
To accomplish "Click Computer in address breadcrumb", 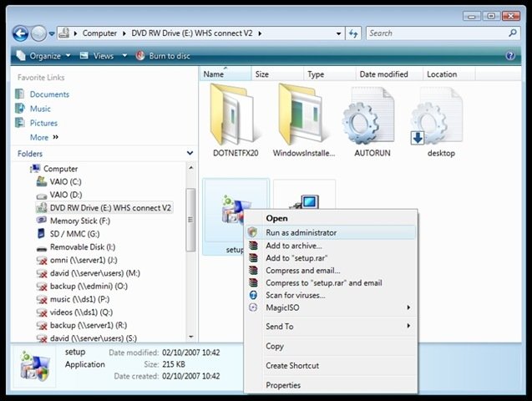I will point(99,33).
